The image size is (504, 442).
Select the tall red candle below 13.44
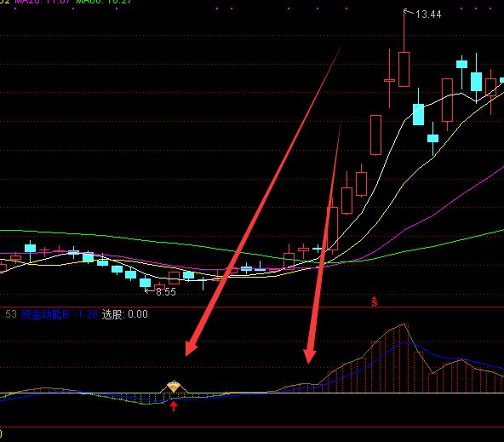(404, 69)
